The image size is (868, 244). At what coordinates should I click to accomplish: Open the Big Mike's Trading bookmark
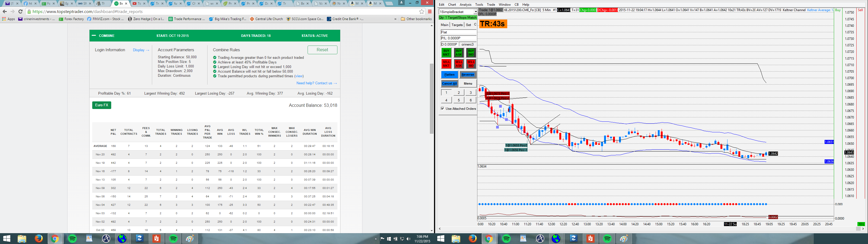click(228, 19)
